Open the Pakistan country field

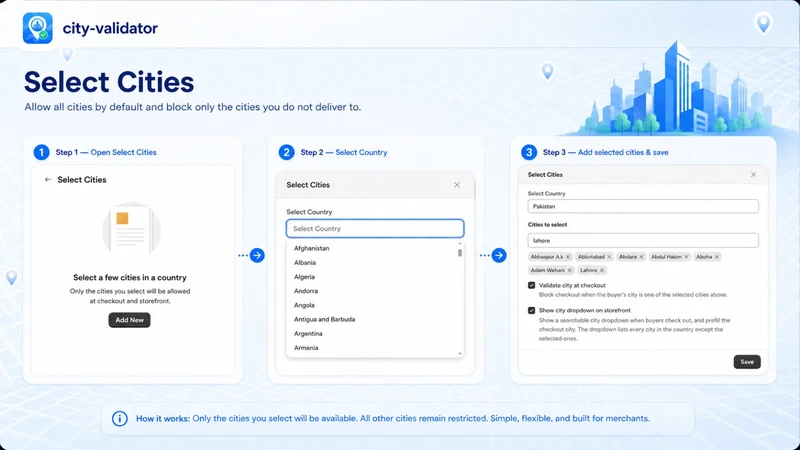point(643,207)
